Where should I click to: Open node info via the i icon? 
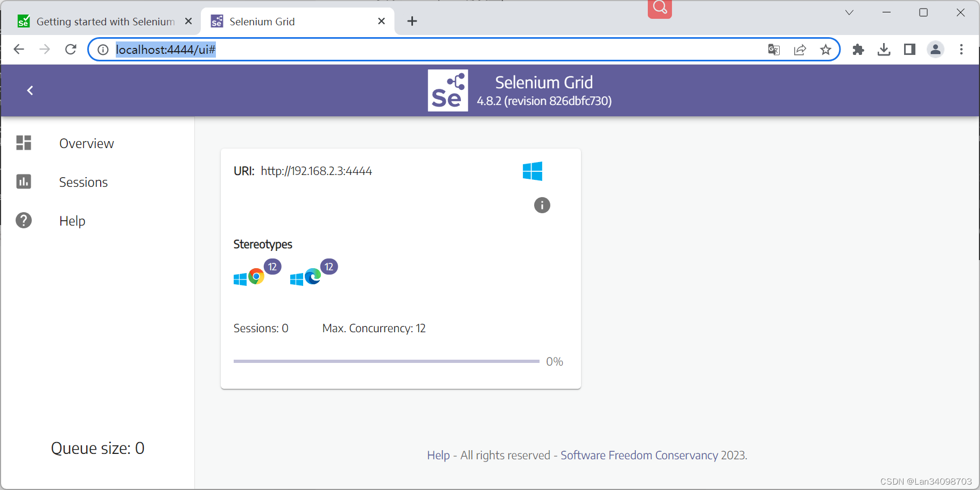[542, 205]
